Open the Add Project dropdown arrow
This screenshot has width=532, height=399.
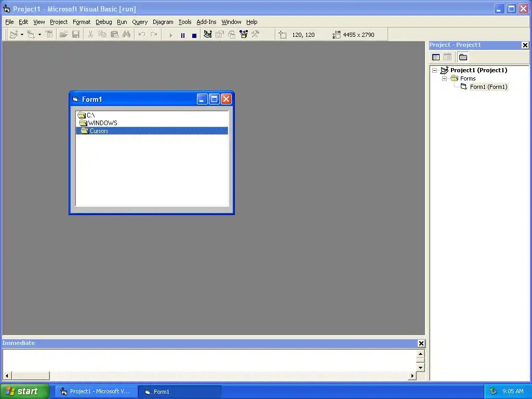point(22,35)
